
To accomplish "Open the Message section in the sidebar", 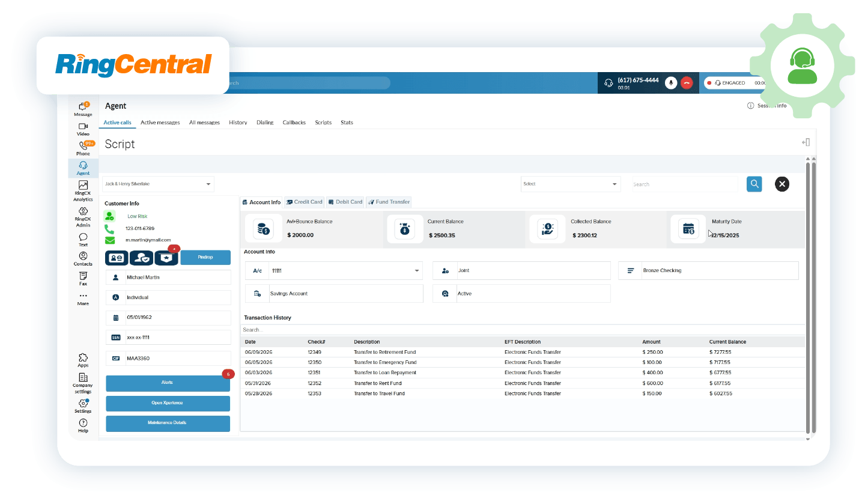I will tap(83, 109).
